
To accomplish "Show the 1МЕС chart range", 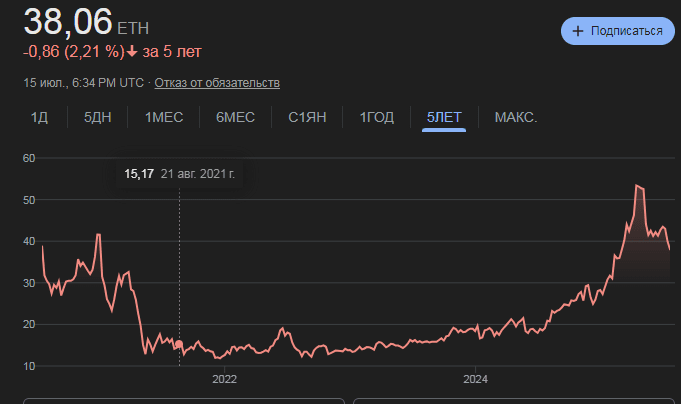I will [164, 117].
